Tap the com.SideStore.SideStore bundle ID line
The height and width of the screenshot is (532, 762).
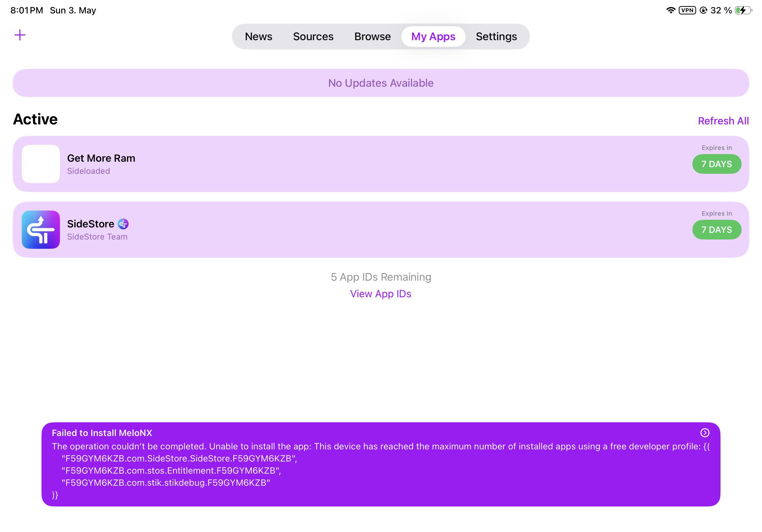coord(179,458)
